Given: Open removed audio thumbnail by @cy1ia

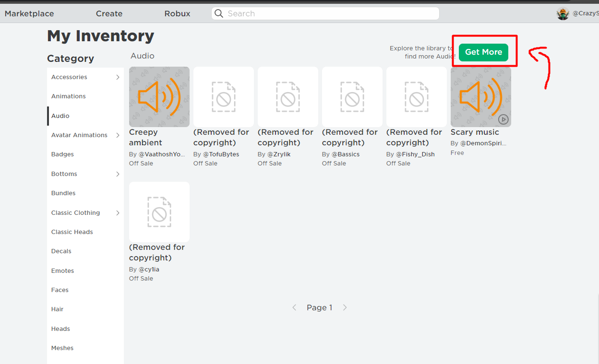Looking at the screenshot, I should (159, 212).
